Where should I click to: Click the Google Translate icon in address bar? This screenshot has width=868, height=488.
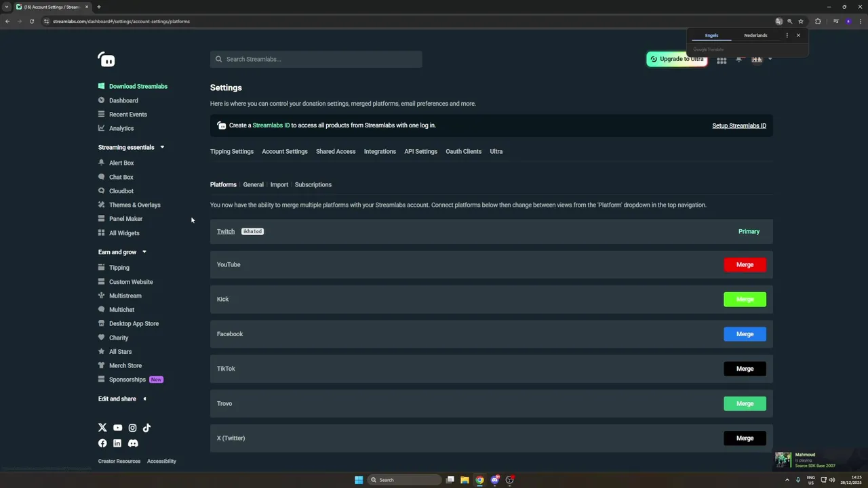tap(778, 21)
